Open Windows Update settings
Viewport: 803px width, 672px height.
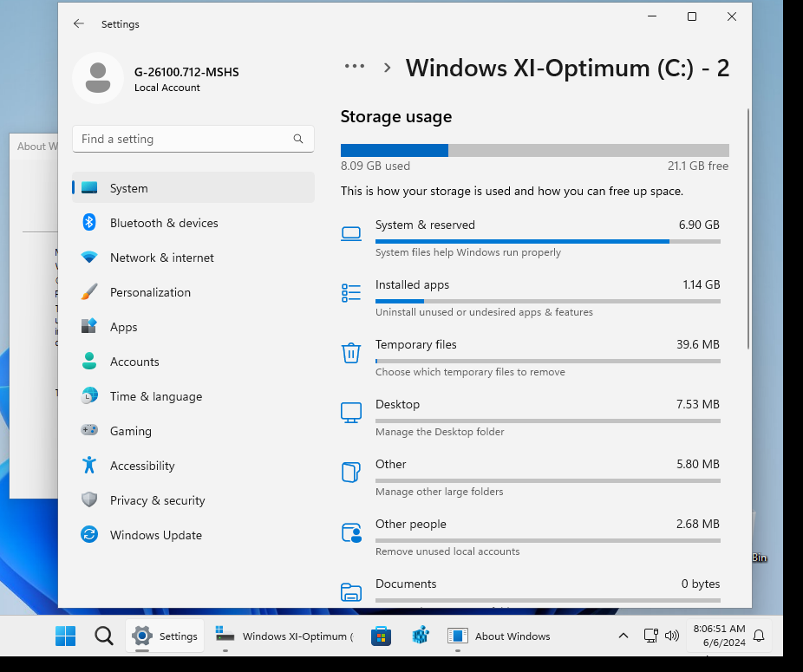point(193,535)
